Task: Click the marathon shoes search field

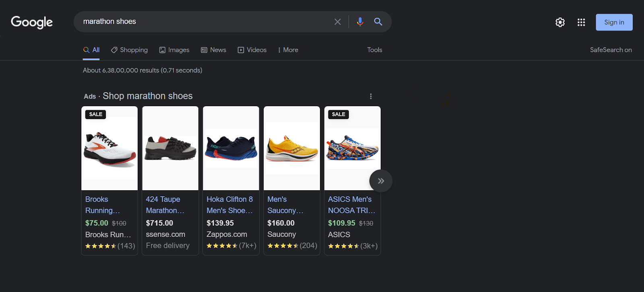Action: pyautogui.click(x=201, y=22)
